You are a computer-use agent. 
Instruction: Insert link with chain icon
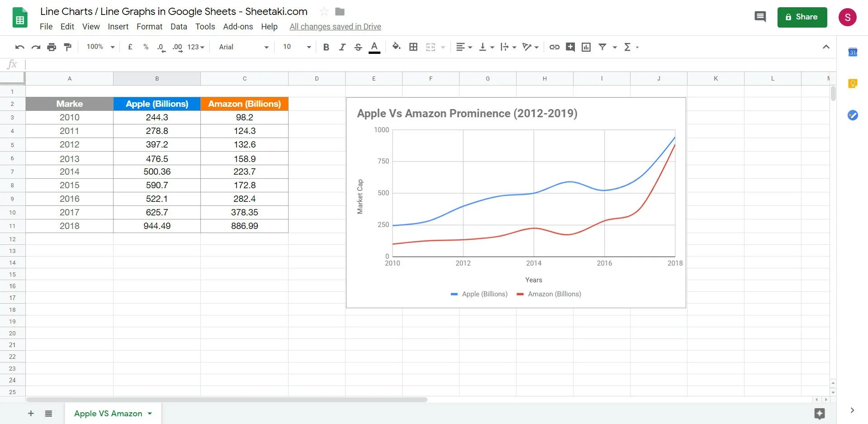tap(555, 47)
